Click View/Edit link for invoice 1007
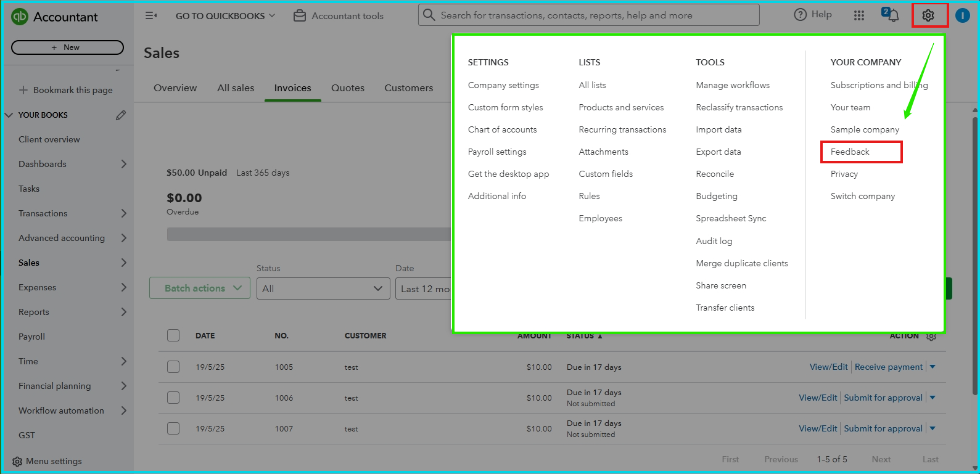 (818, 428)
